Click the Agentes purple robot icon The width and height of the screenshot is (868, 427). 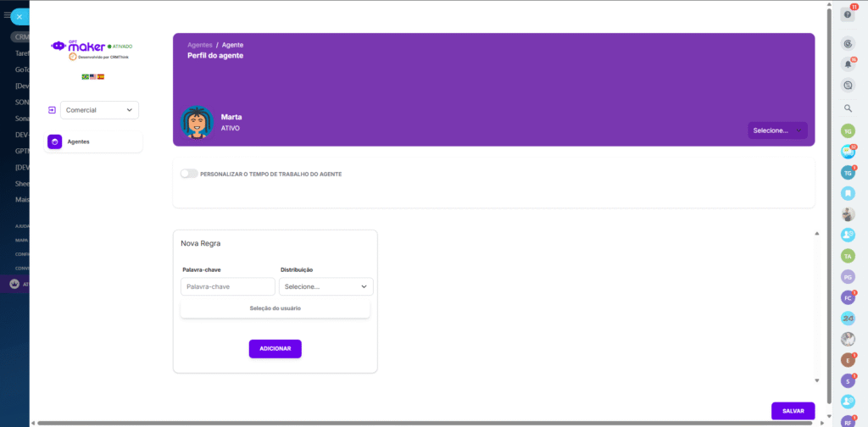point(55,142)
